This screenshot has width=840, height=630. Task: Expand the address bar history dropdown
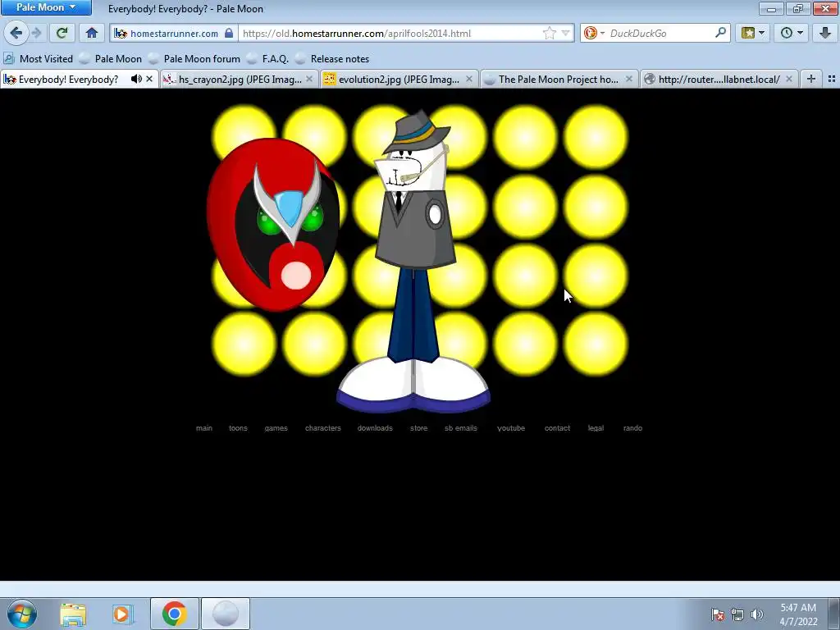click(565, 33)
